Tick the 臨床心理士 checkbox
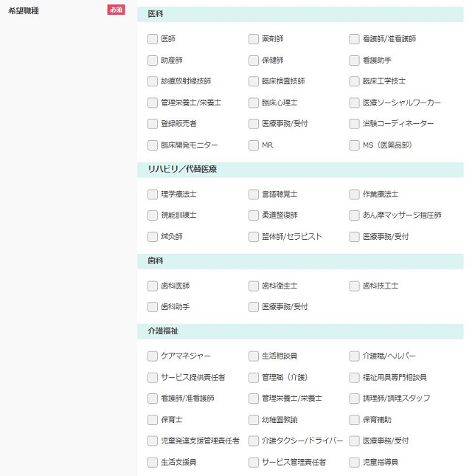The image size is (472, 476). point(253,103)
